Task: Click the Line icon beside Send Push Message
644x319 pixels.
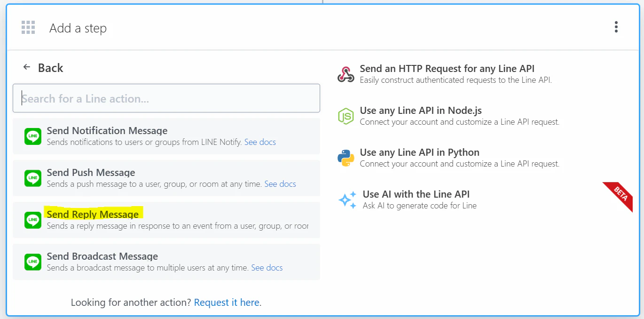Action: (x=33, y=178)
